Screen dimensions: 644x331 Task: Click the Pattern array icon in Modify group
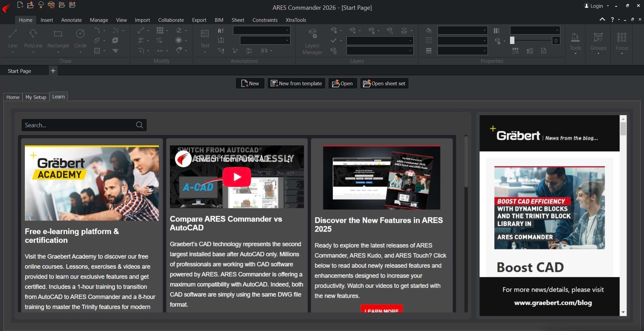tap(160, 31)
